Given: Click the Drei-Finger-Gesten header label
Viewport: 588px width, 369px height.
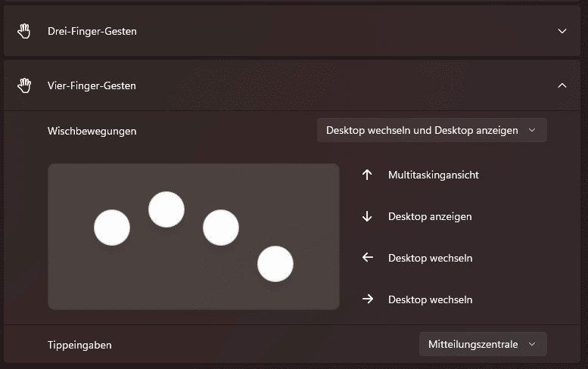Looking at the screenshot, I should coord(92,31).
